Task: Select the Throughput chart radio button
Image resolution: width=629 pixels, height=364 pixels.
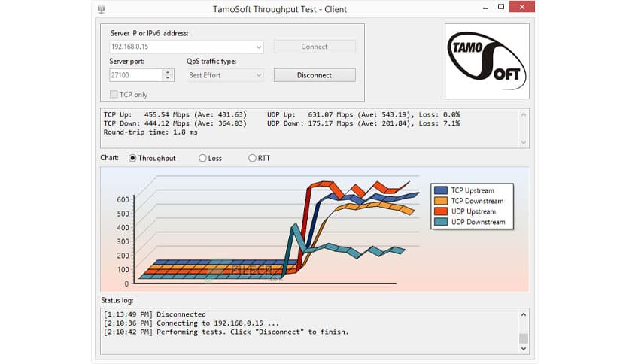Action: (x=132, y=158)
